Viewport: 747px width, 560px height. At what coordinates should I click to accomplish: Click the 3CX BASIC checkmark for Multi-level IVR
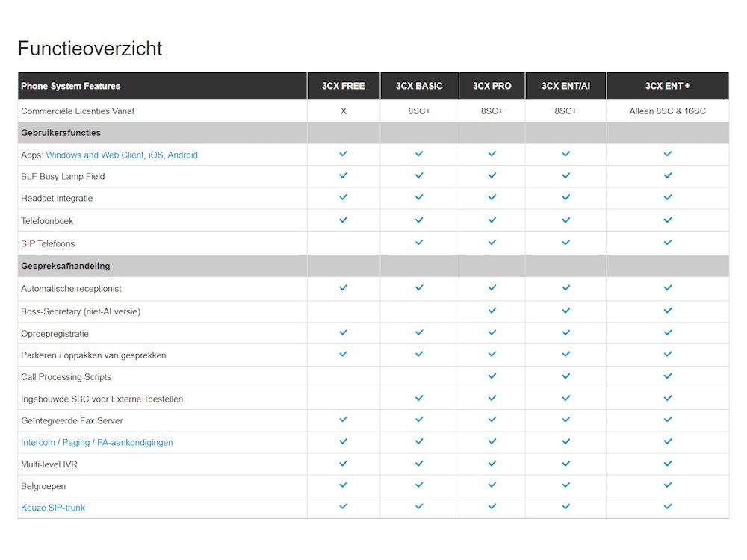[419, 464]
